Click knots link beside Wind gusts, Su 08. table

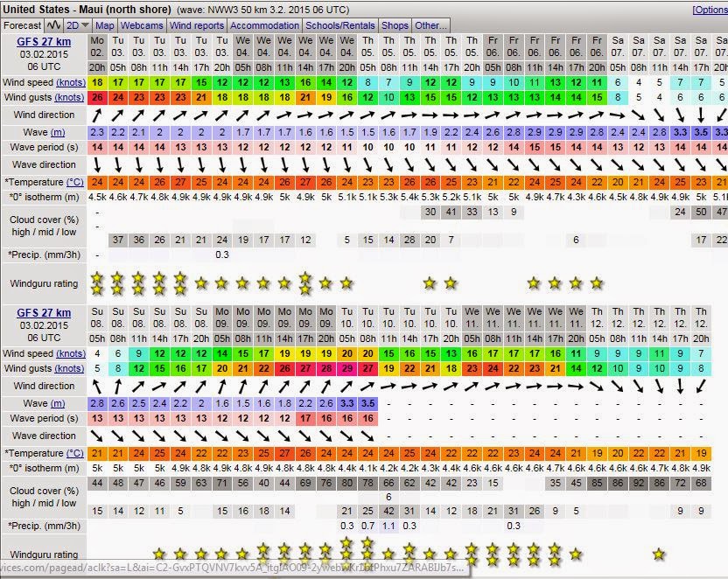click(x=69, y=368)
